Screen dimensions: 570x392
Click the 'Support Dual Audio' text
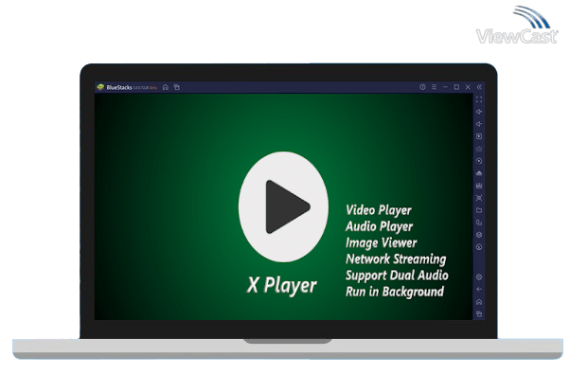(x=397, y=276)
